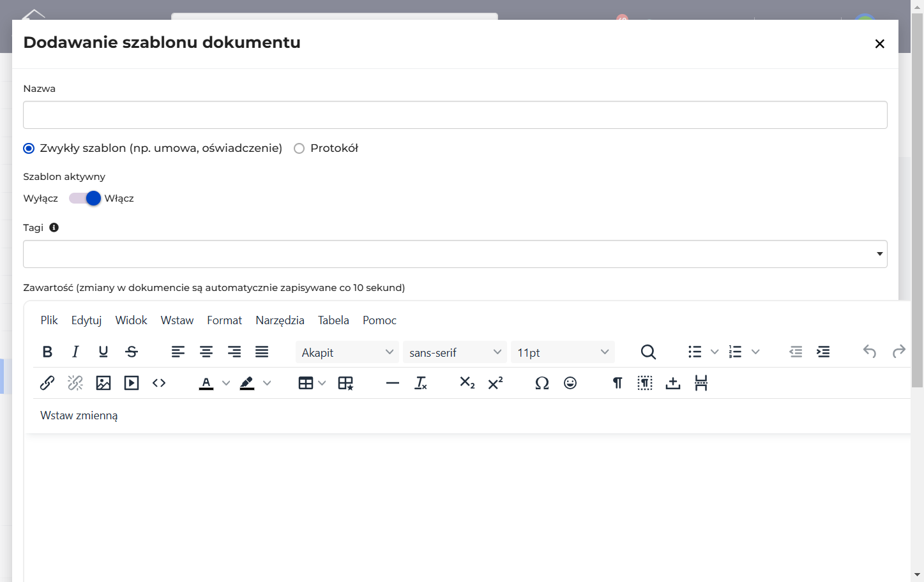Viewport: 924px width, 582px height.
Task: Open the 11pt font size dropdown
Action: (x=563, y=352)
